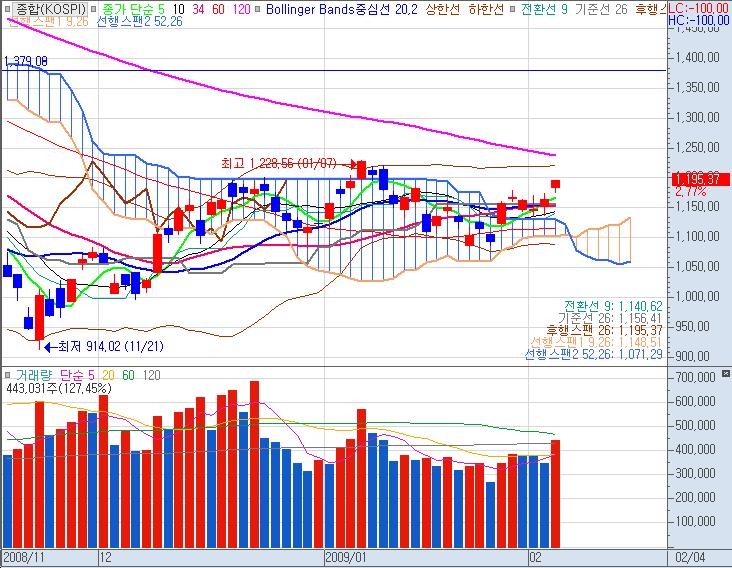Click the square icon before 전환선 9
The width and height of the screenshot is (732, 568).
[x=513, y=8]
